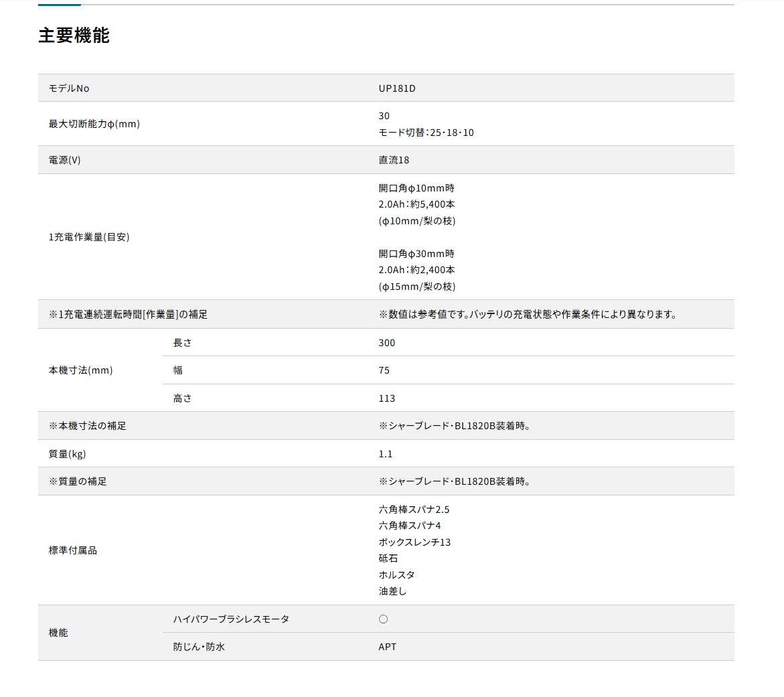Click the circle mark for ハイパワーブラシレスモータ
This screenshot has height=697, width=784.
pyautogui.click(x=383, y=619)
